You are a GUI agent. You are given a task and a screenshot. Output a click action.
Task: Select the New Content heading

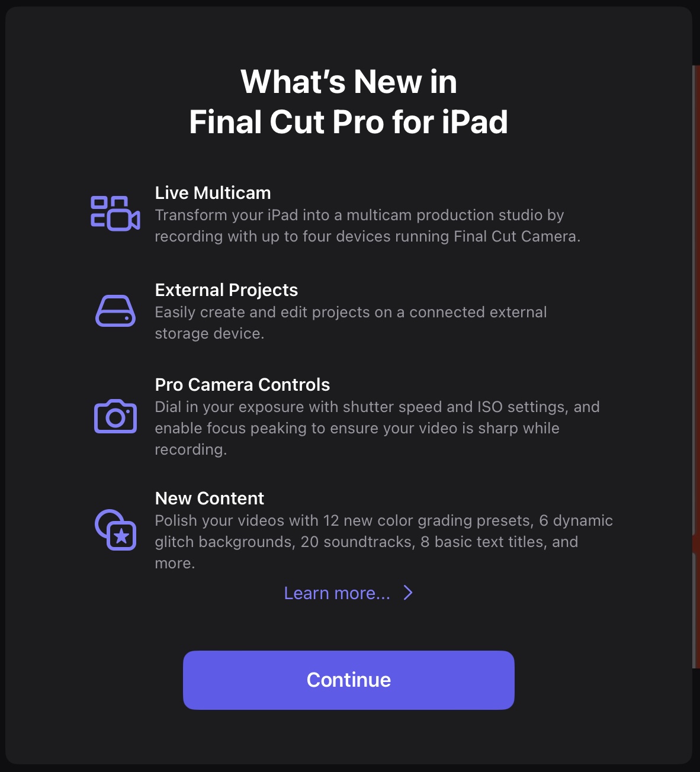209,498
